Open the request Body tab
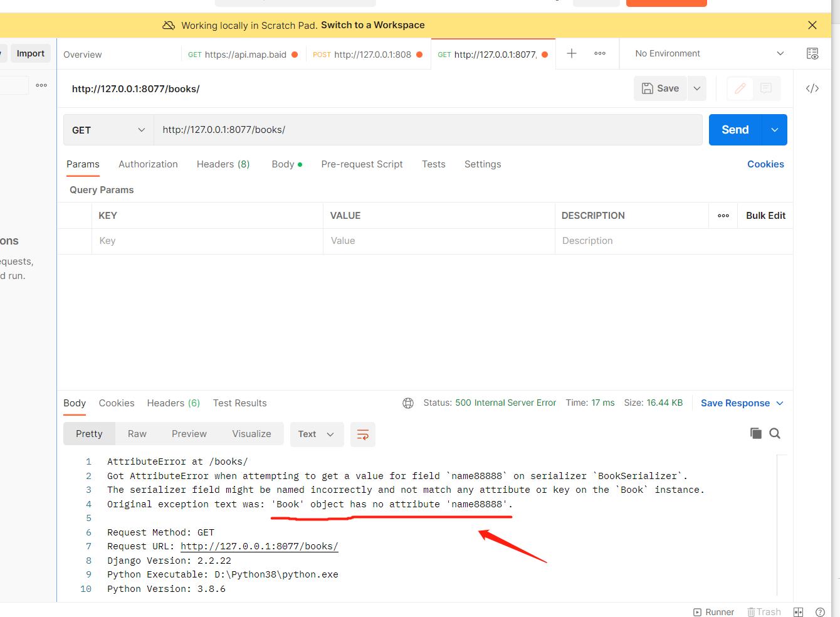 click(286, 164)
